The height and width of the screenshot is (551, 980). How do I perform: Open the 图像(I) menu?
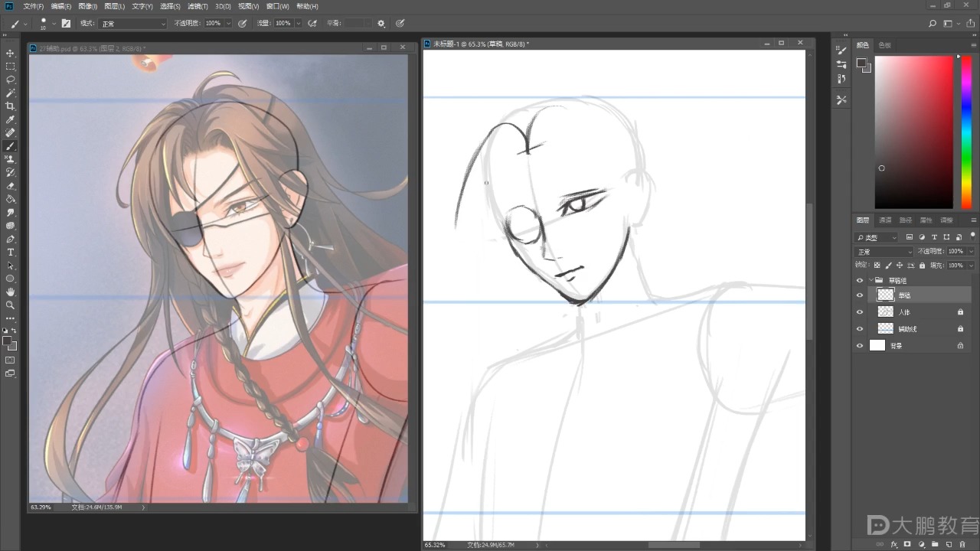[x=87, y=6]
